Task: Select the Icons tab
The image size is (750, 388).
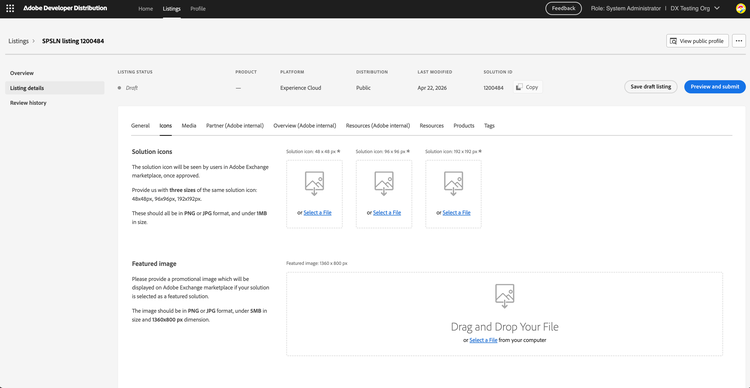Action: pos(165,126)
